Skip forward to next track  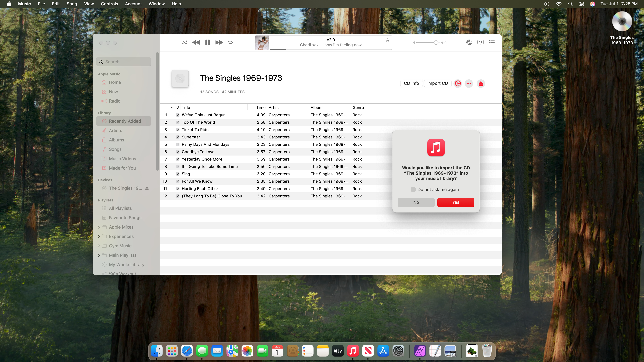click(219, 42)
